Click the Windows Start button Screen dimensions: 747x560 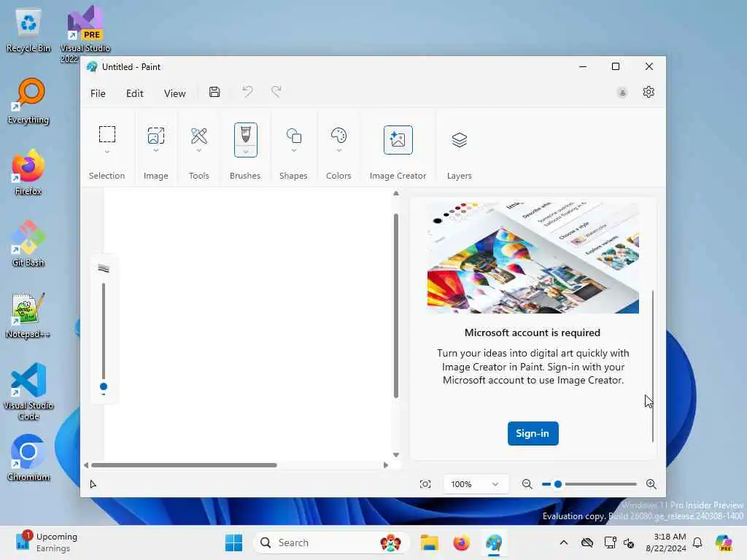click(234, 542)
